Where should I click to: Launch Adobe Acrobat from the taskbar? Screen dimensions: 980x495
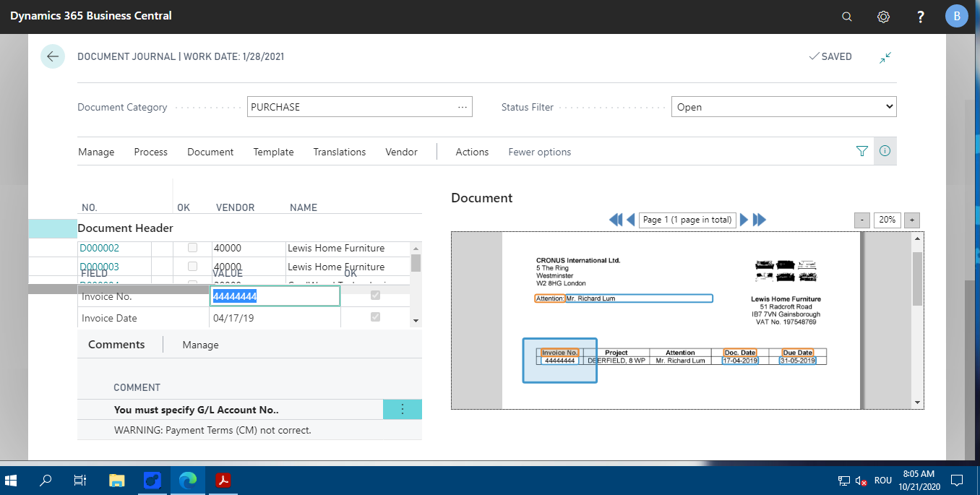(x=223, y=479)
